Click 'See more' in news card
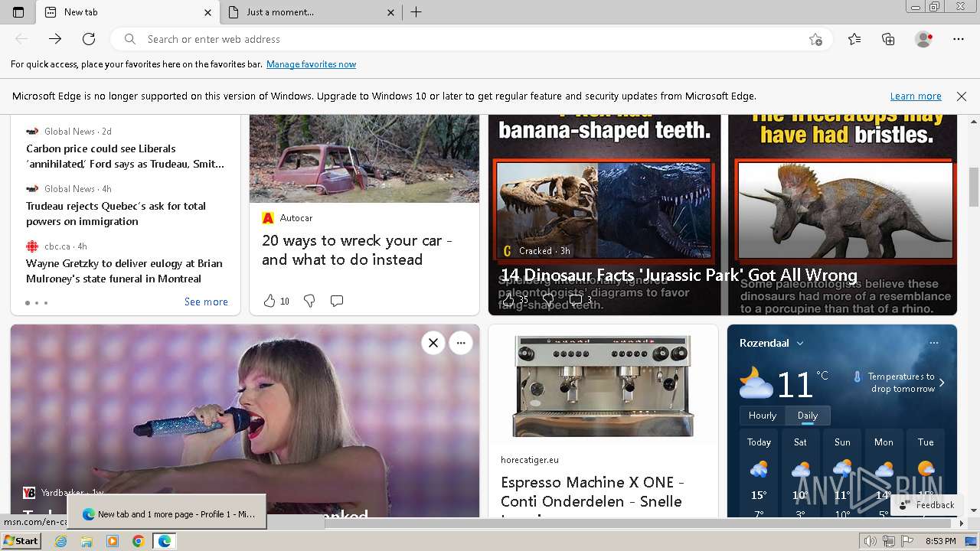 tap(206, 302)
